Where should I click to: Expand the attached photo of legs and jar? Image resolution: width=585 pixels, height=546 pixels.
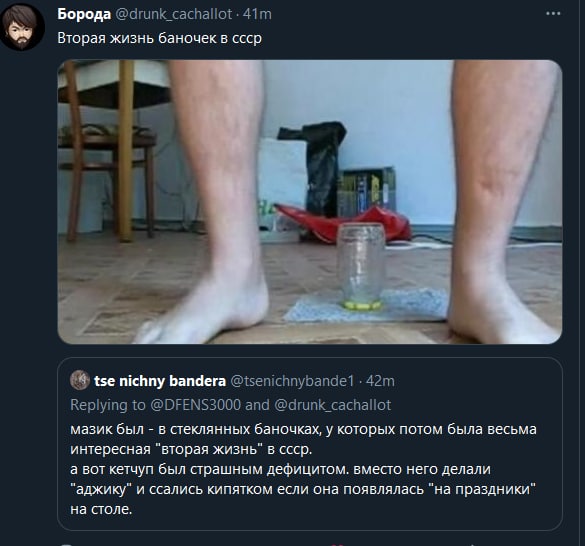pyautogui.click(x=310, y=202)
